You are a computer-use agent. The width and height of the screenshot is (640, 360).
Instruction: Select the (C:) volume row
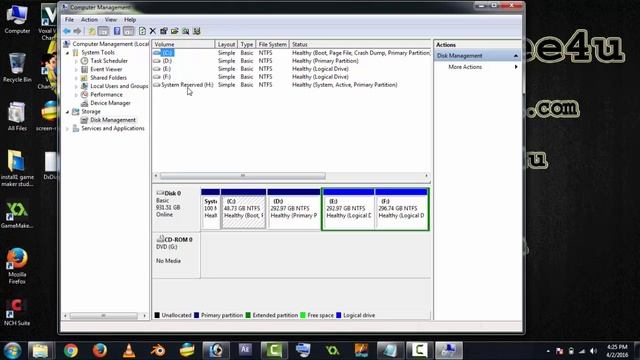point(291,53)
